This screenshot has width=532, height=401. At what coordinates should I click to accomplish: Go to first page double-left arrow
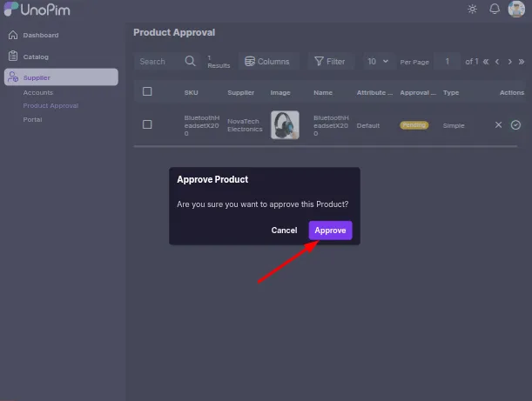pyautogui.click(x=486, y=62)
